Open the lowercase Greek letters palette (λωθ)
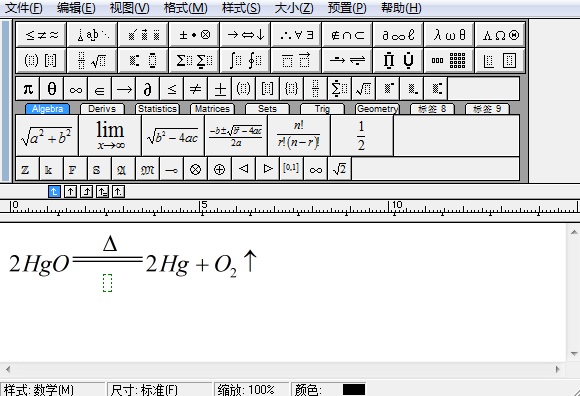Viewport: 580px width, 396px height. (450, 34)
